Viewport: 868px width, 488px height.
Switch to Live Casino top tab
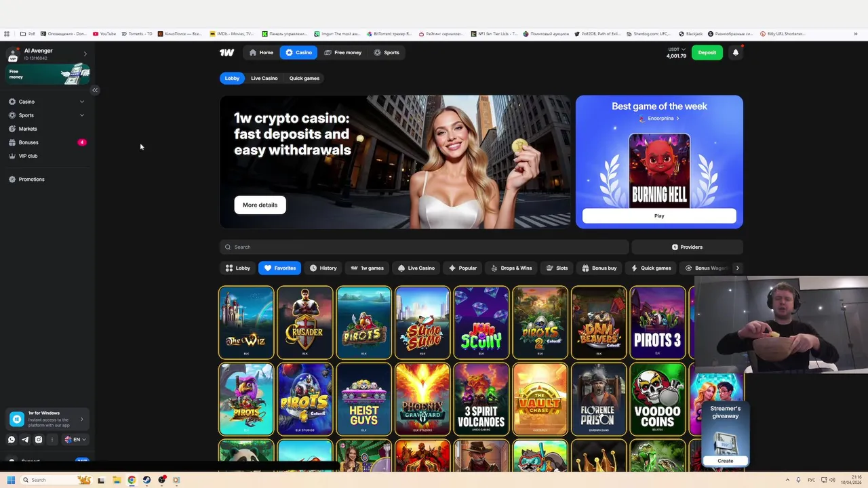[264, 78]
